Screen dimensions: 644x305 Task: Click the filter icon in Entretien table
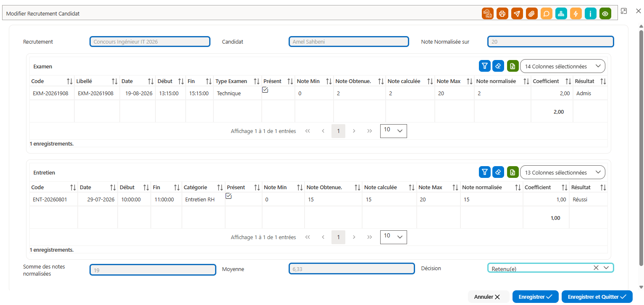pos(485,172)
